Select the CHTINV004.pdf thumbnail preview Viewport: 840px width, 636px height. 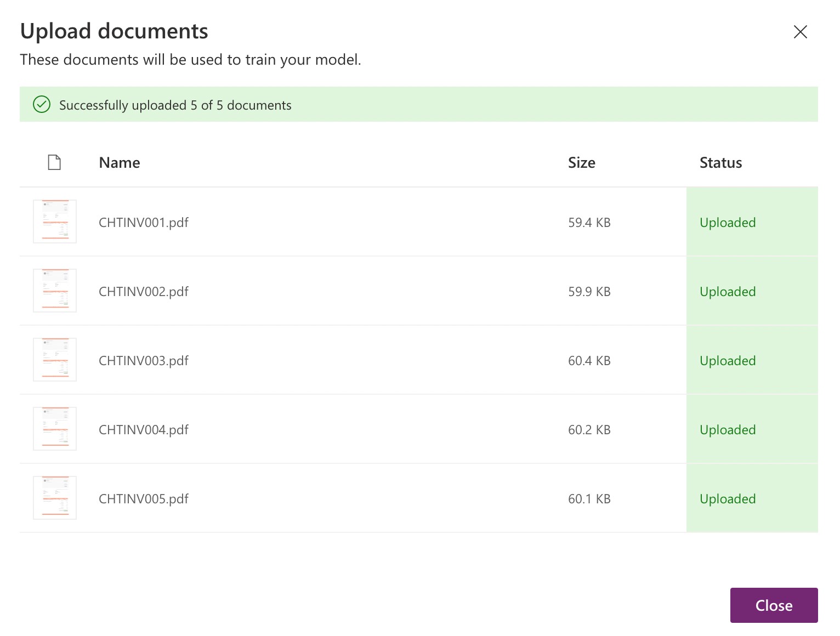[x=55, y=429]
